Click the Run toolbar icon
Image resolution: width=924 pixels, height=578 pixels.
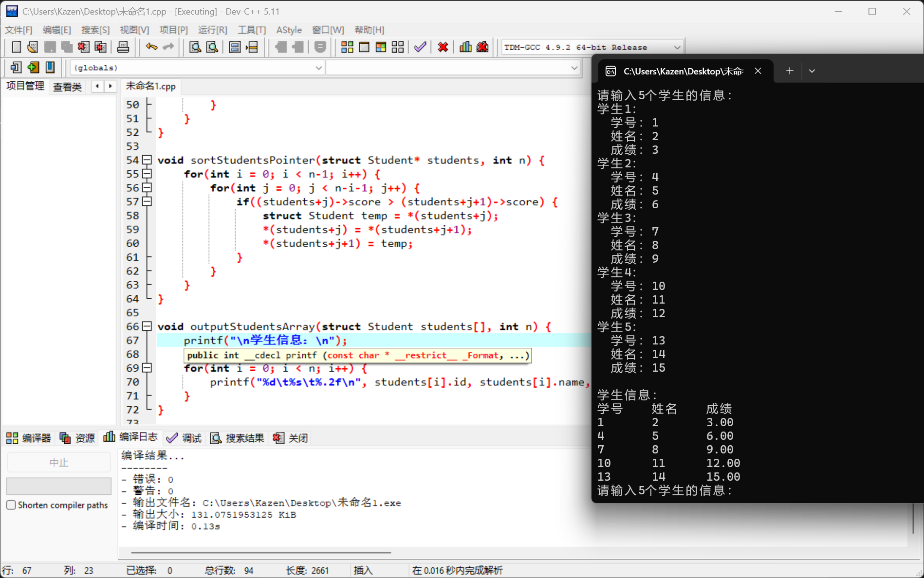point(364,47)
